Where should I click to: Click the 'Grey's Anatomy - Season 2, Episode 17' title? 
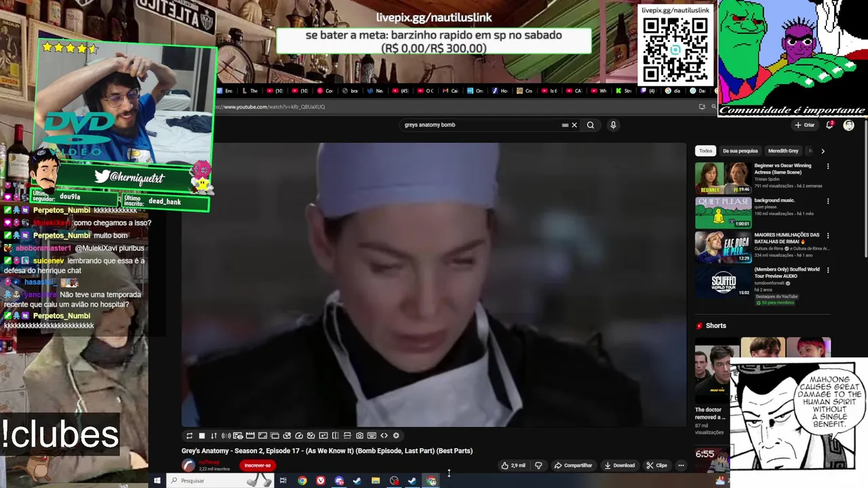327,451
